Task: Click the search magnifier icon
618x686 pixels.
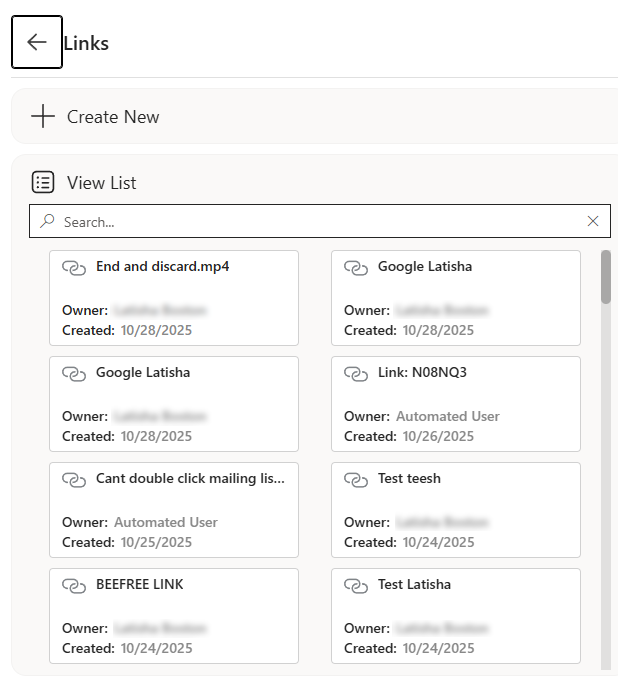Action: click(x=47, y=221)
